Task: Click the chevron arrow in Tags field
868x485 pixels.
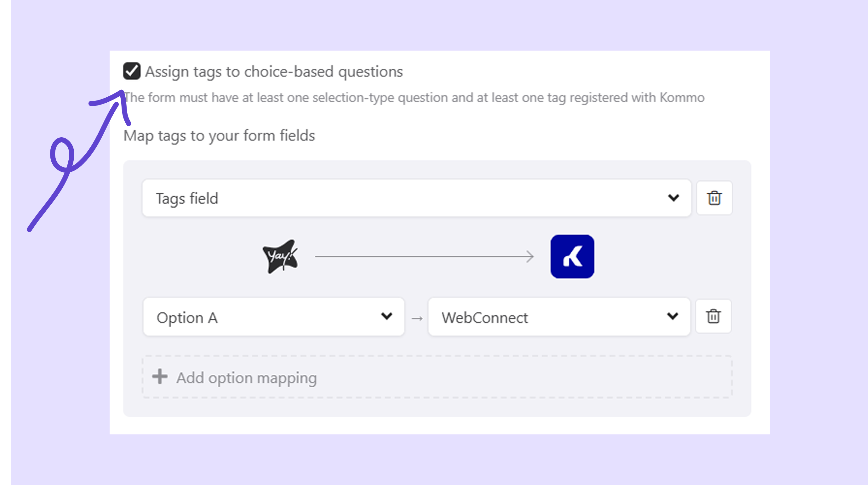Action: point(673,198)
